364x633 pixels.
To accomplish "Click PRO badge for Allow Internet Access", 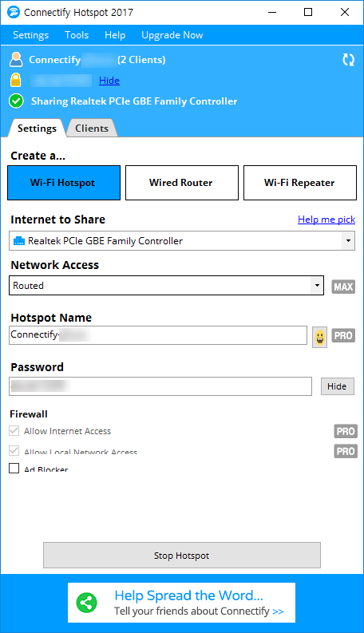I will (346, 431).
